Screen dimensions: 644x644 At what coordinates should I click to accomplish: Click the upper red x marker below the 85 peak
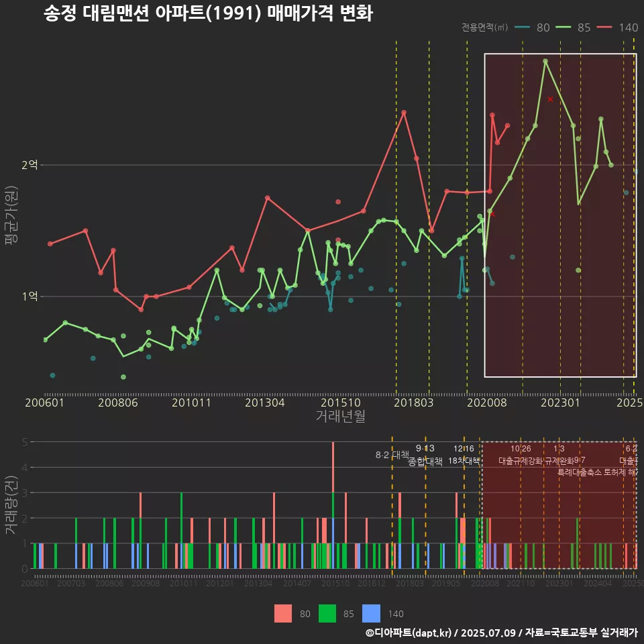tap(550, 99)
